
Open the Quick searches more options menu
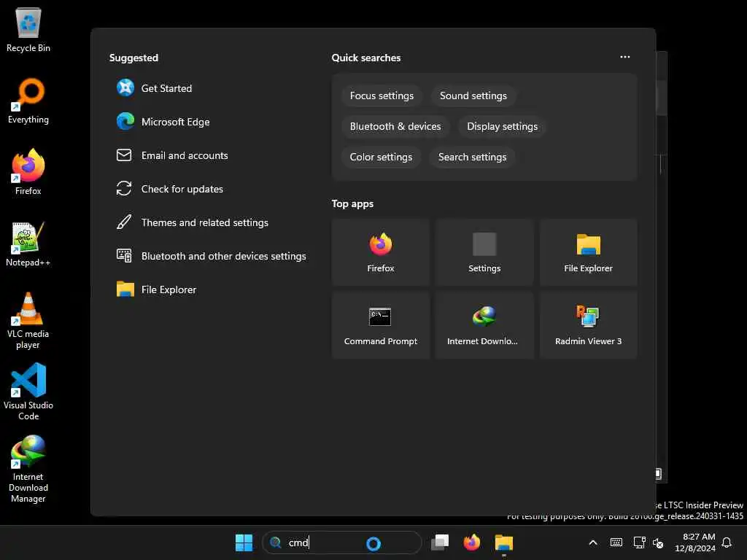tap(624, 57)
